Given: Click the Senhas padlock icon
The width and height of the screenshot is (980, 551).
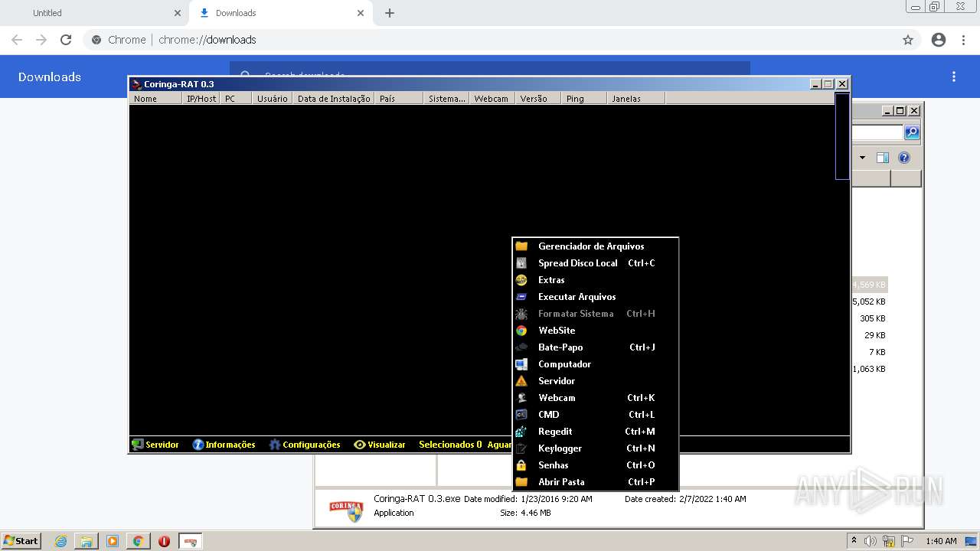Looking at the screenshot, I should (521, 465).
